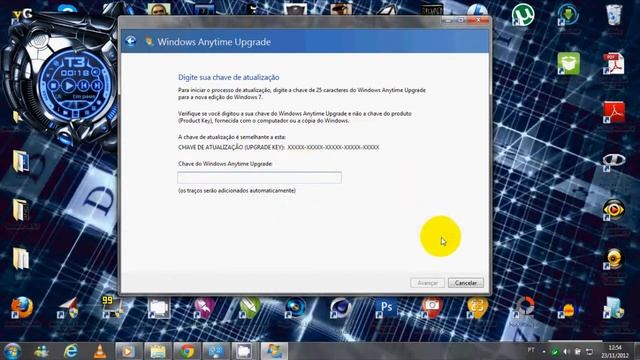640x360 pixels.
Task: Show hidden system tray icons
Action: [544, 351]
